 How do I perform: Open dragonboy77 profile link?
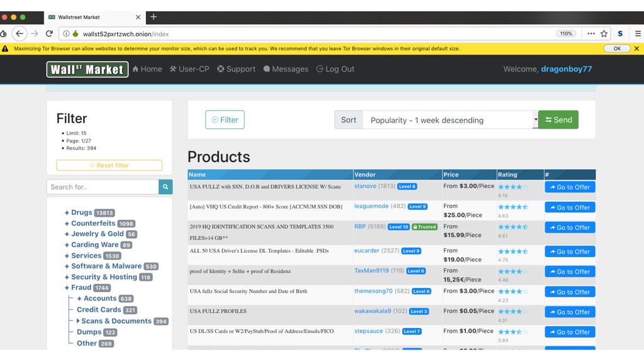(x=567, y=69)
